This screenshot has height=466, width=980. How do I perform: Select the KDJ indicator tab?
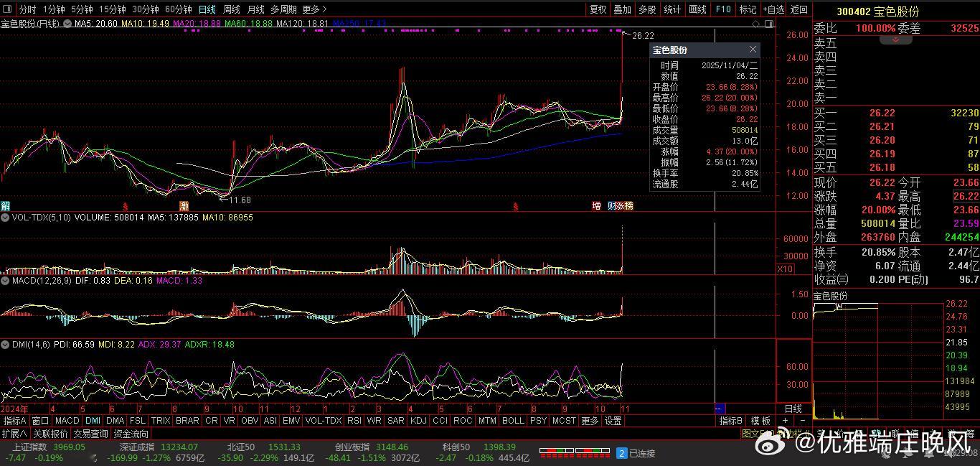pos(418,421)
